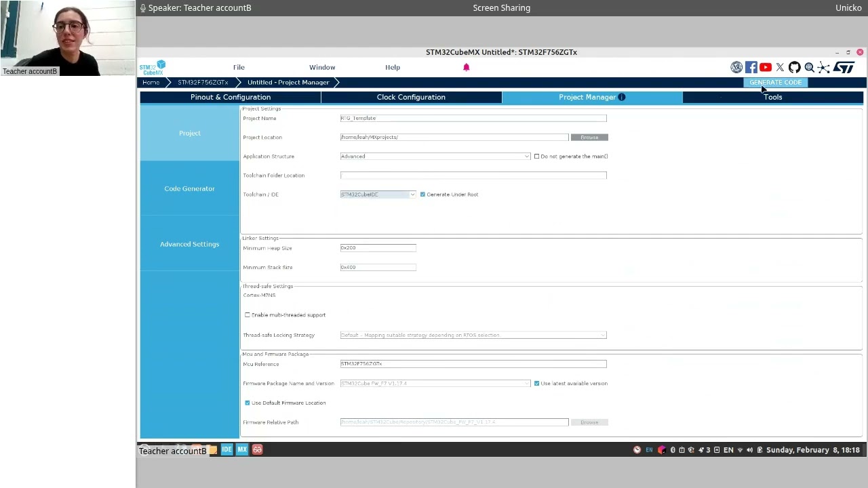
Task: Open the Help menu
Action: [x=393, y=67]
